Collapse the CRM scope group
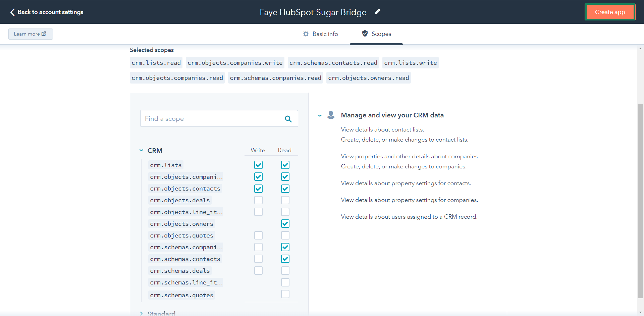The width and height of the screenshot is (644, 316). pos(142,151)
